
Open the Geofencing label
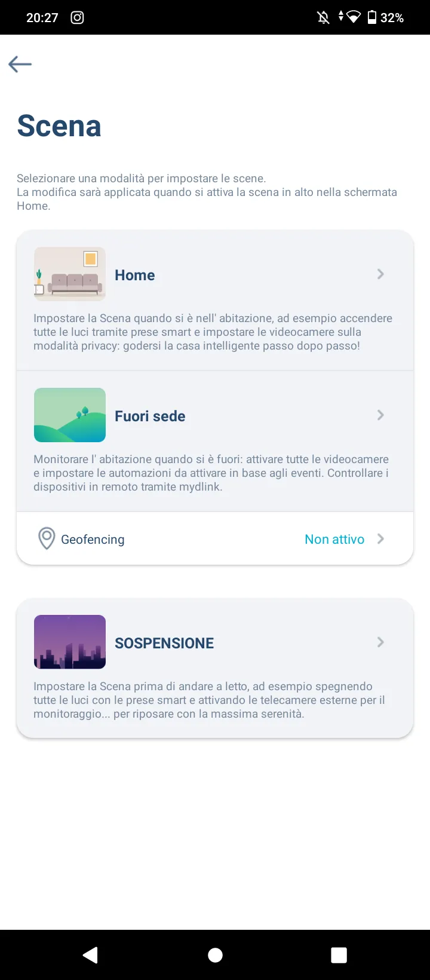point(93,539)
